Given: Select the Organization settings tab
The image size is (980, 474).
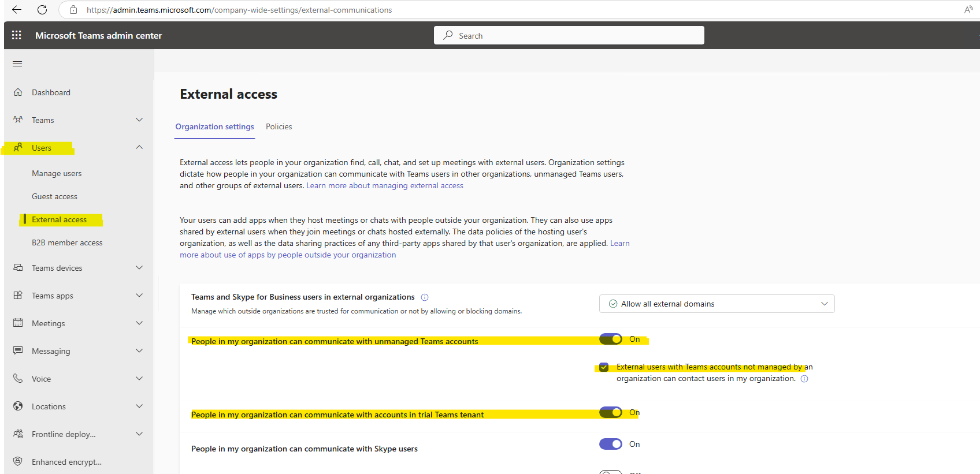Looking at the screenshot, I should [214, 126].
